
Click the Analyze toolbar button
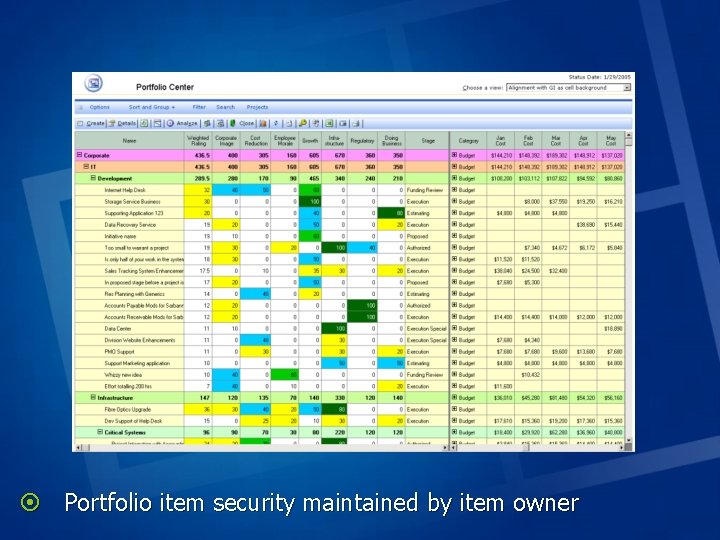click(182, 124)
